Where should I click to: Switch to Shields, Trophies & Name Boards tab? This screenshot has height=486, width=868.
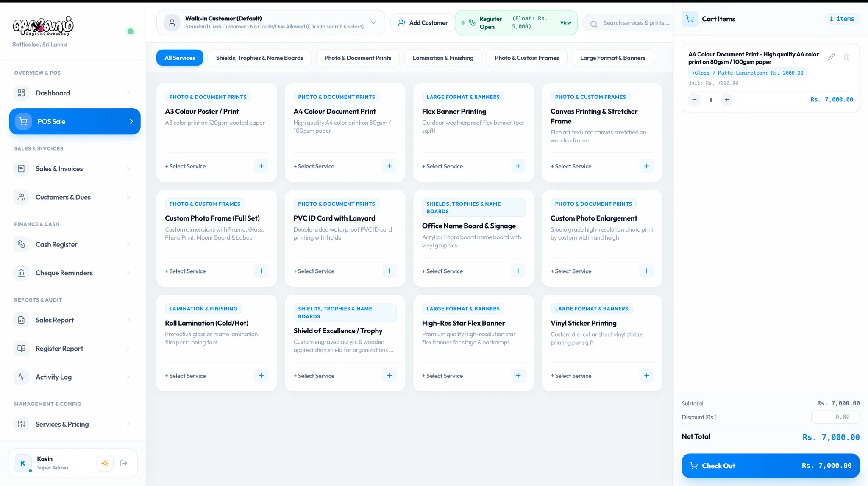tap(259, 58)
